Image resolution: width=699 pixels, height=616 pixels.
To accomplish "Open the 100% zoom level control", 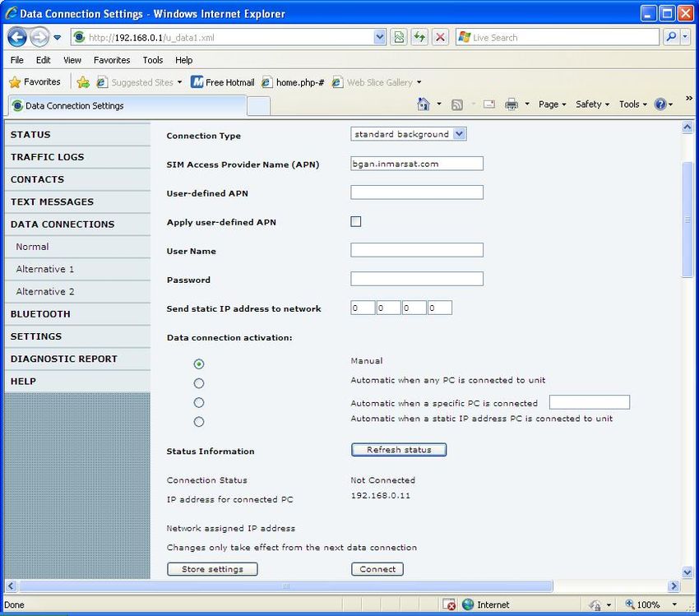I will coord(650,604).
